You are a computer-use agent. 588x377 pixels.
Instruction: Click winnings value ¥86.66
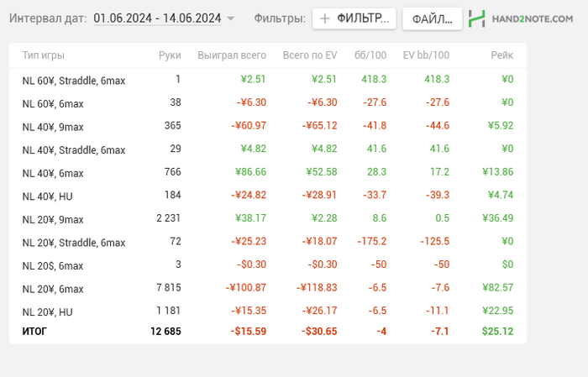click(250, 172)
